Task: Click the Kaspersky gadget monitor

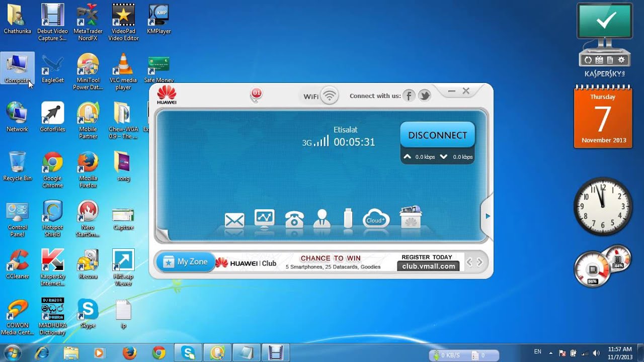Action: coord(604,22)
